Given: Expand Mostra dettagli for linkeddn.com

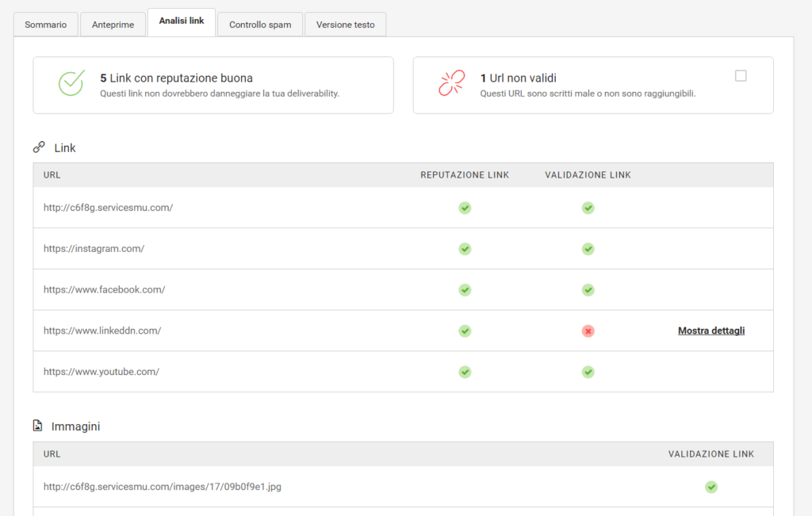Looking at the screenshot, I should point(710,331).
